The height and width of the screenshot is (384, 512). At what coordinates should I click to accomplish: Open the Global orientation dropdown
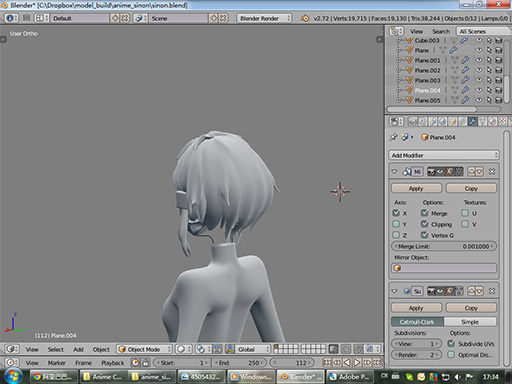pyautogui.click(x=253, y=349)
